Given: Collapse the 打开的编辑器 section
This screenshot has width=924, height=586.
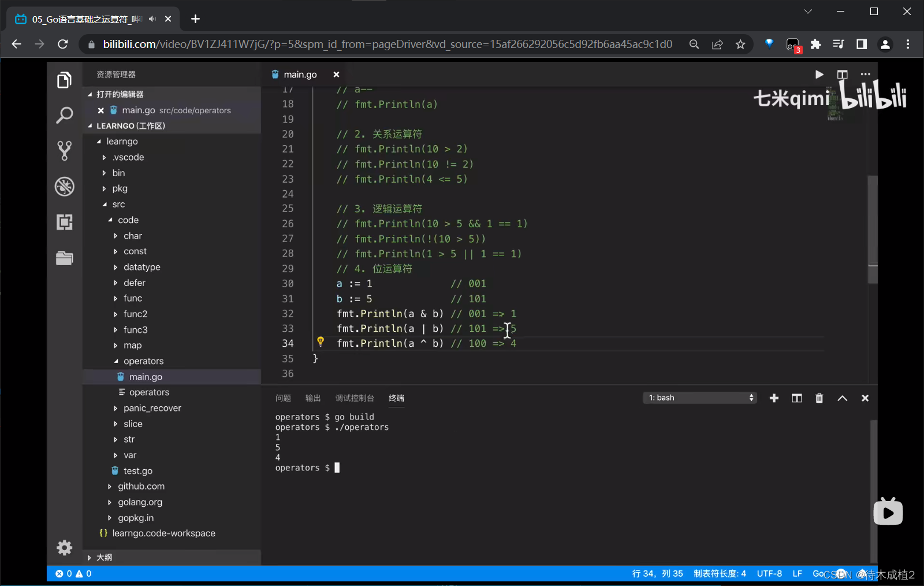Looking at the screenshot, I should (x=90, y=94).
